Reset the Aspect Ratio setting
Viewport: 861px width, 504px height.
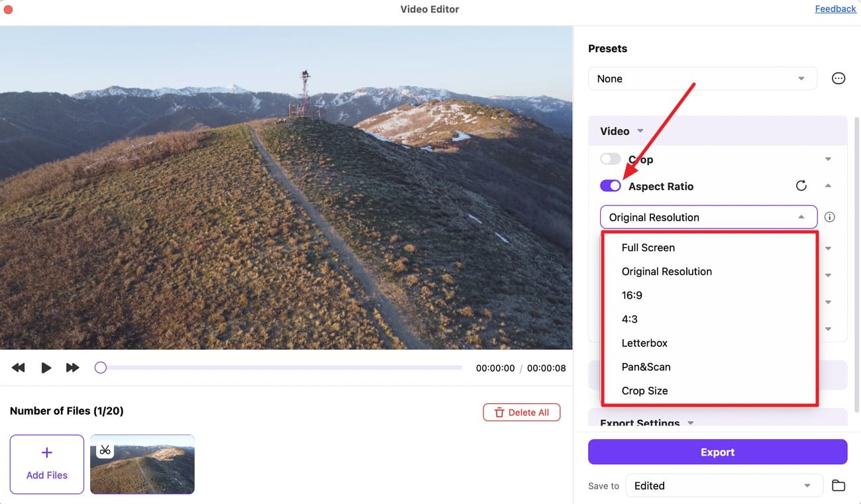pos(801,186)
